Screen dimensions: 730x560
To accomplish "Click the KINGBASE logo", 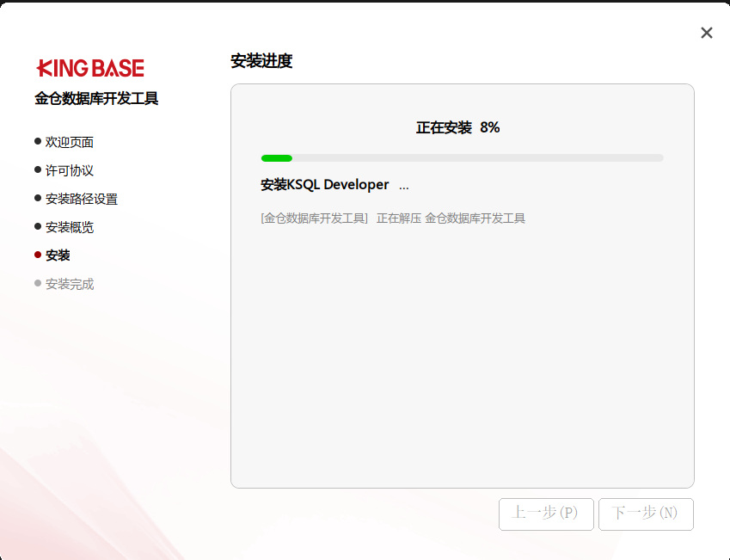I will point(90,69).
